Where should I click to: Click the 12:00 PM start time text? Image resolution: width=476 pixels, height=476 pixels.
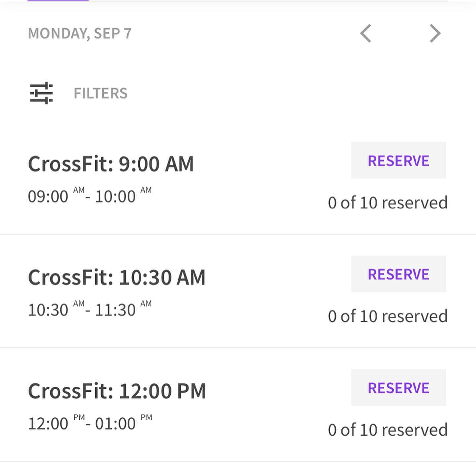click(x=56, y=423)
